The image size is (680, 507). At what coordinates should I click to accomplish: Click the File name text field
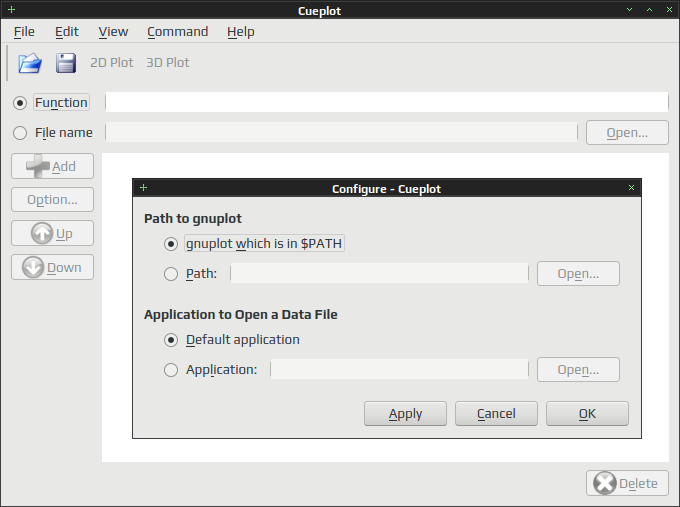tap(342, 132)
